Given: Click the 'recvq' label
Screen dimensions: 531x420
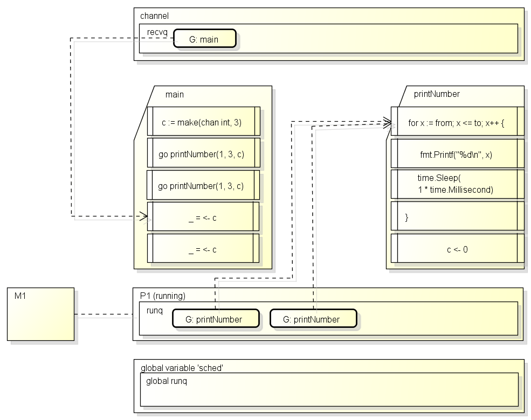Looking at the screenshot, I should coord(157,32).
